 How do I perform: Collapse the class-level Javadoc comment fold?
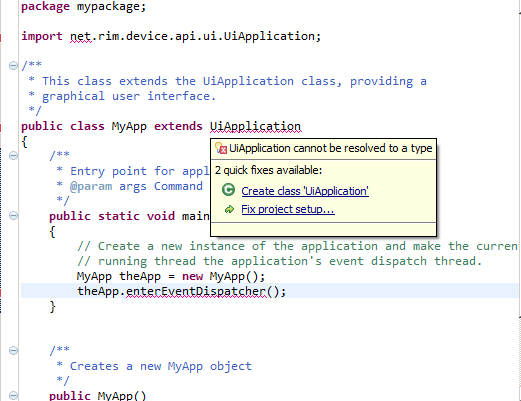[x=13, y=65]
